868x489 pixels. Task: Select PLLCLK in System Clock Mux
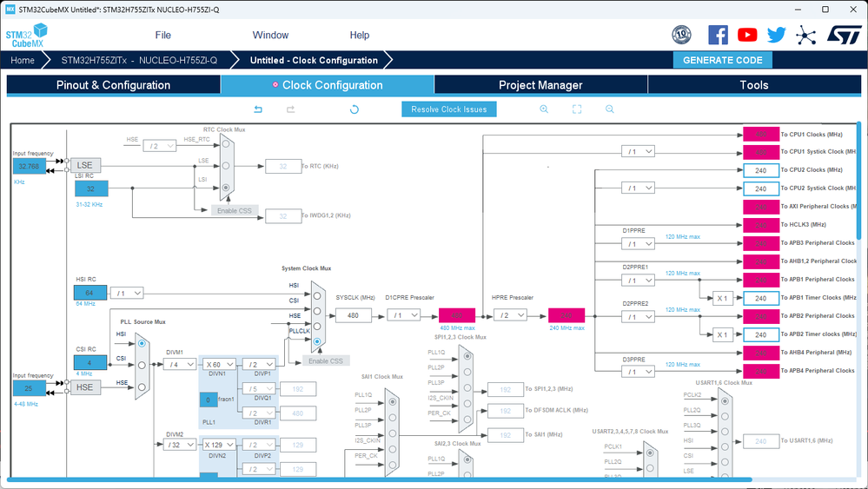317,341
